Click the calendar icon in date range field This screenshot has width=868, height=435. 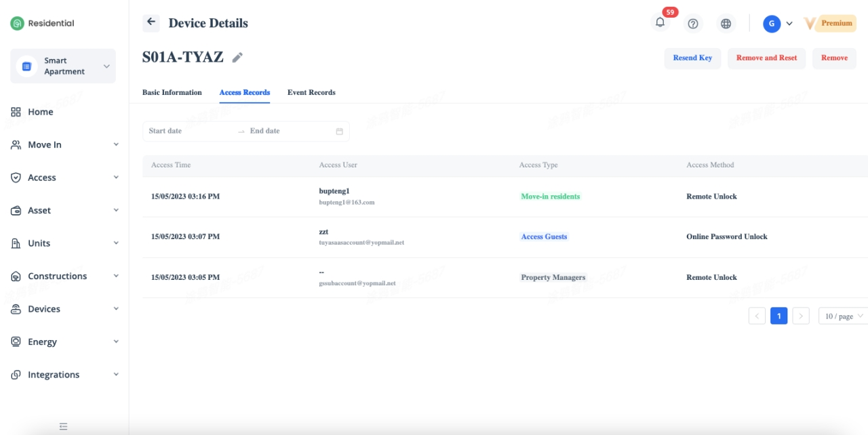[x=339, y=131]
